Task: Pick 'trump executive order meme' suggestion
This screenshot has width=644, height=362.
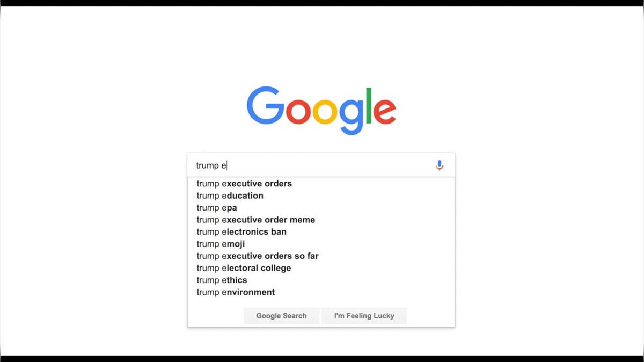Action: point(321,220)
